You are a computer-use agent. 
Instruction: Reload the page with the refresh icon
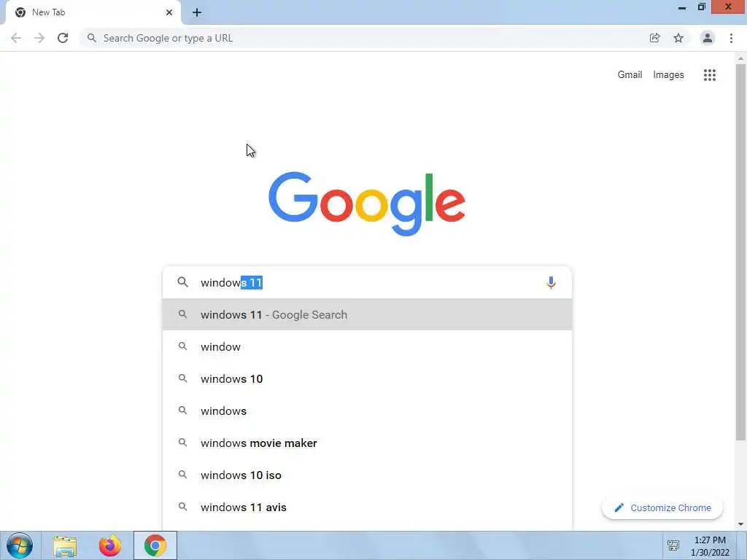coord(63,38)
